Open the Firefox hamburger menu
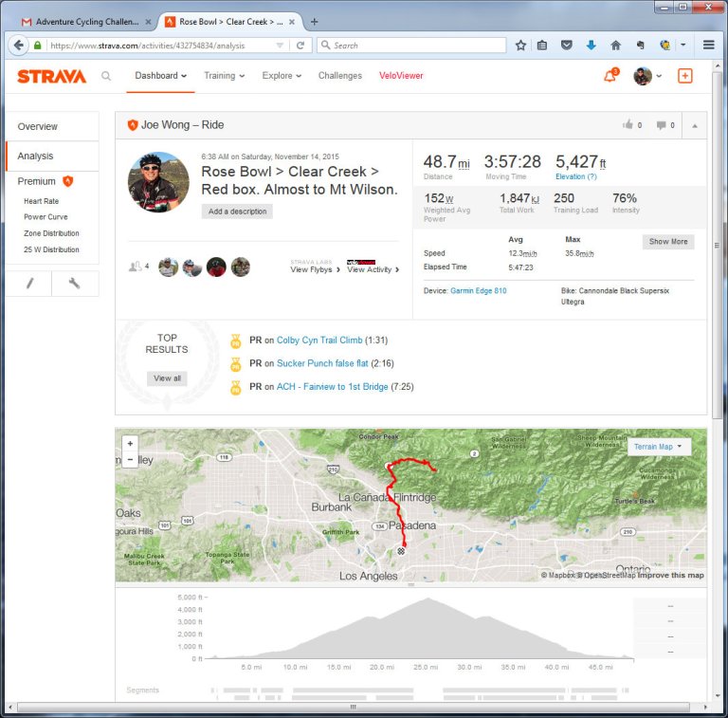The image size is (728, 718). pyautogui.click(x=708, y=45)
